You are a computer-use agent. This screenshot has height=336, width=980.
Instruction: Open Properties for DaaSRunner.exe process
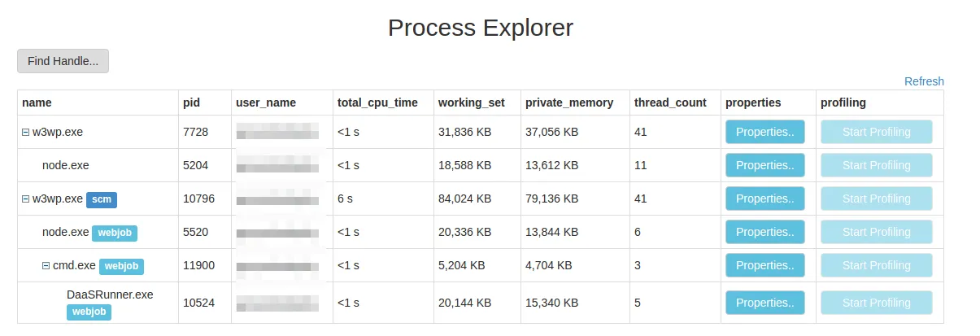click(x=764, y=303)
